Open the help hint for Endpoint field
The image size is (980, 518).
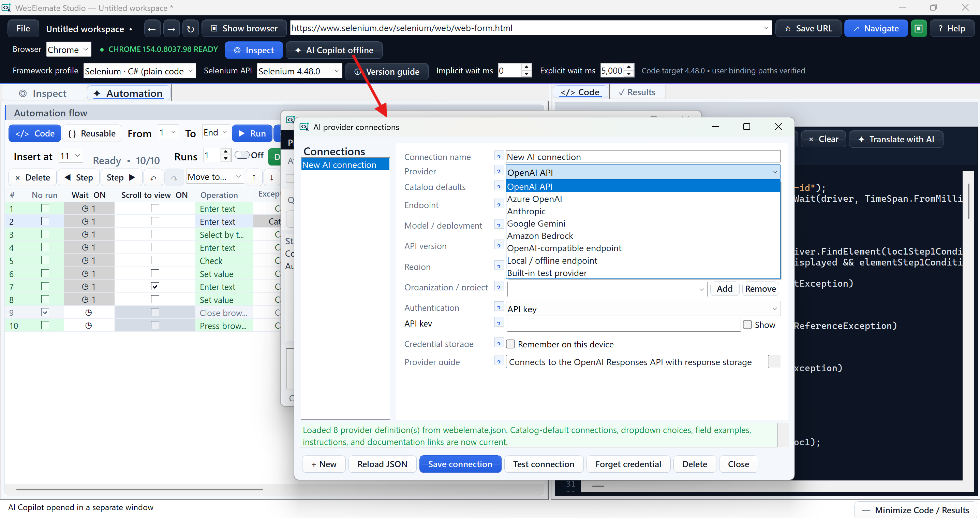(x=499, y=204)
